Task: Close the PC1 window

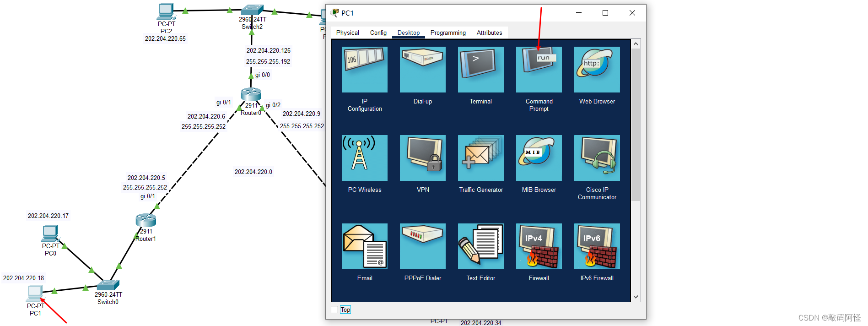Action: click(632, 13)
